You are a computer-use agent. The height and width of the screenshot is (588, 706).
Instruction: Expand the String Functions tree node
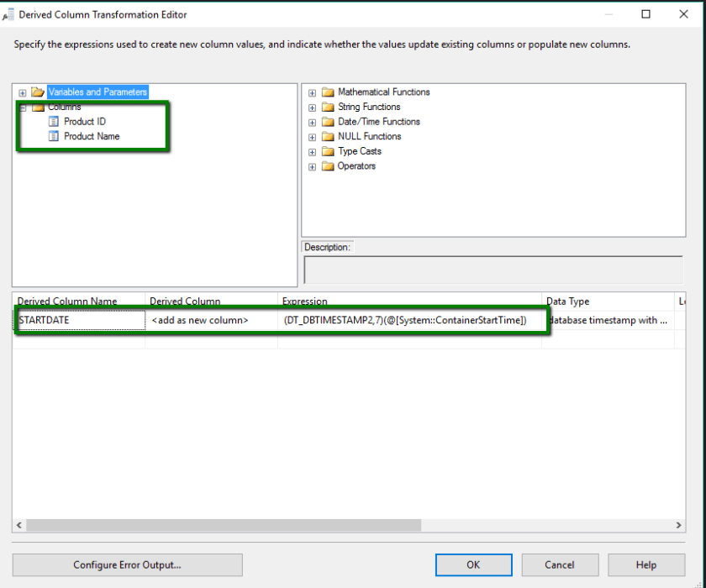click(312, 108)
